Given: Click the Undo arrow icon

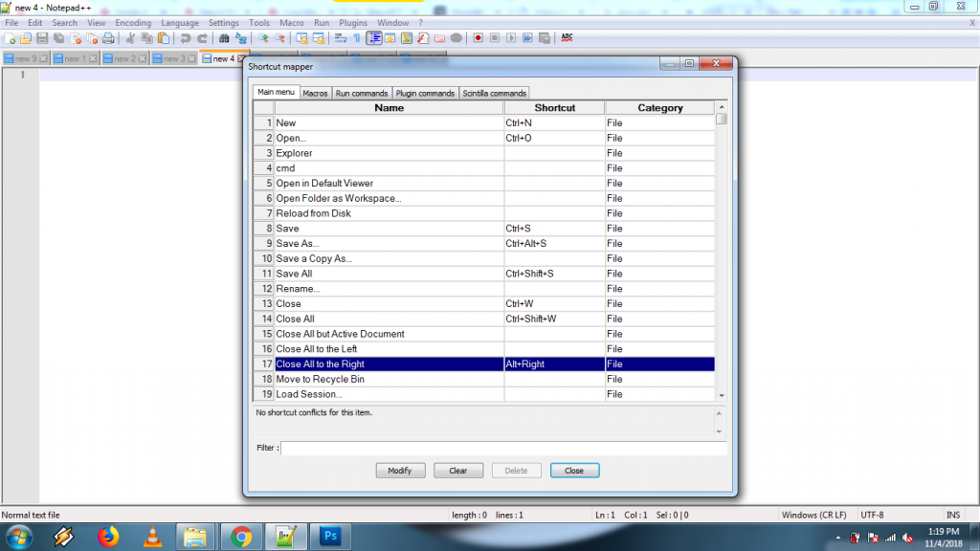Looking at the screenshot, I should pos(186,38).
